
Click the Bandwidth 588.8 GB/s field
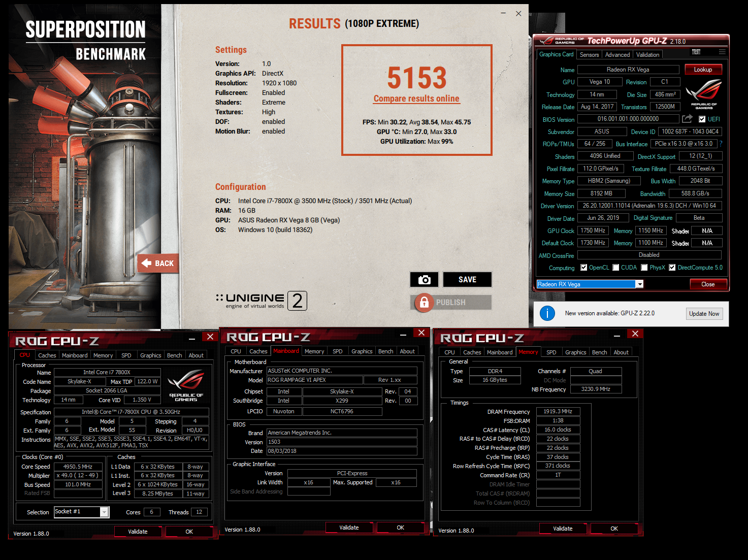(695, 193)
